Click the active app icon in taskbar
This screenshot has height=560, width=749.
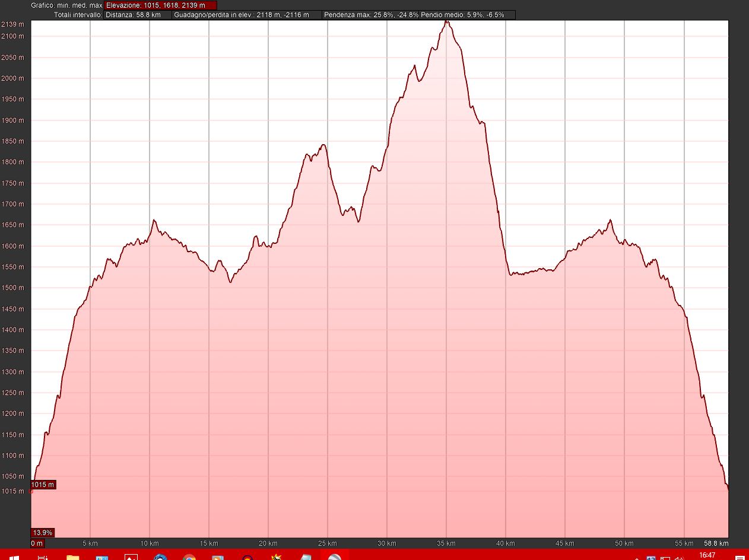[335, 557]
